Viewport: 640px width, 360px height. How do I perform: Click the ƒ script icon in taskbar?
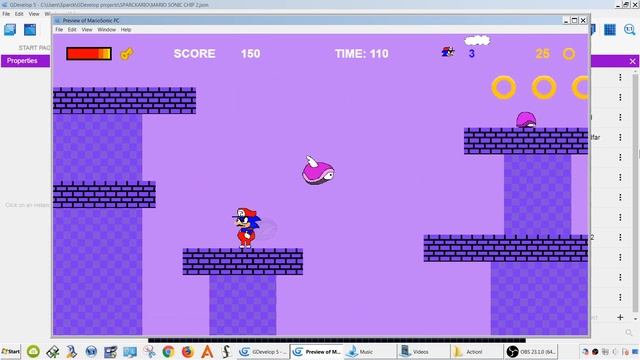tap(226, 351)
